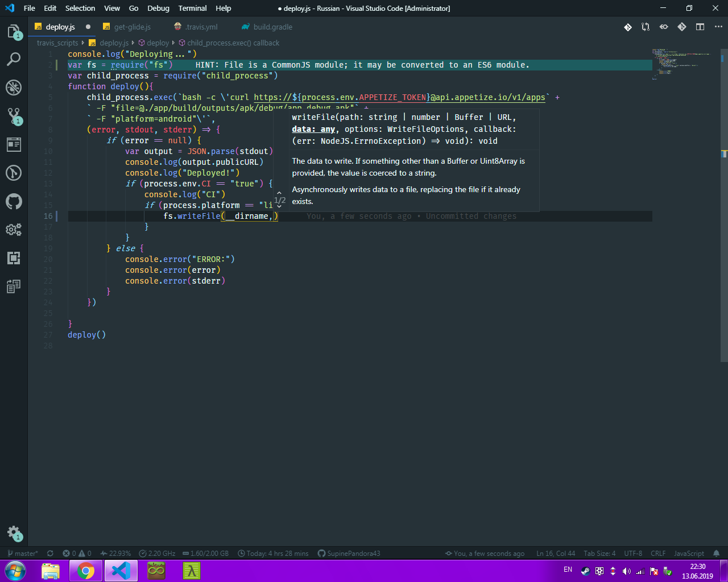Open the Search view

14,59
